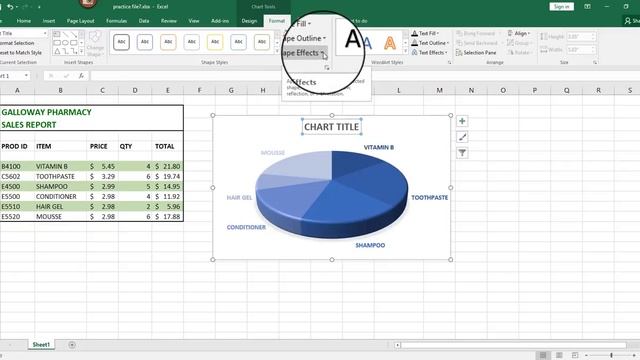The width and height of the screenshot is (640, 360).
Task: Open the Text Fill dropdown
Action: [425, 33]
